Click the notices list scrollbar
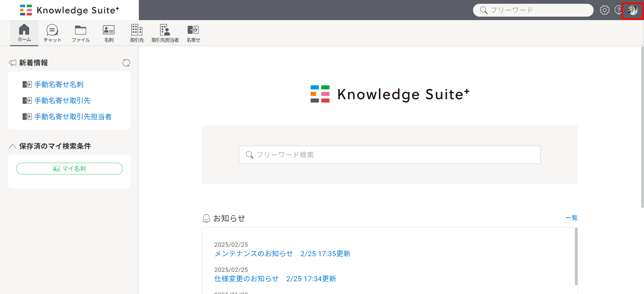The height and width of the screenshot is (294, 644). tap(576, 256)
